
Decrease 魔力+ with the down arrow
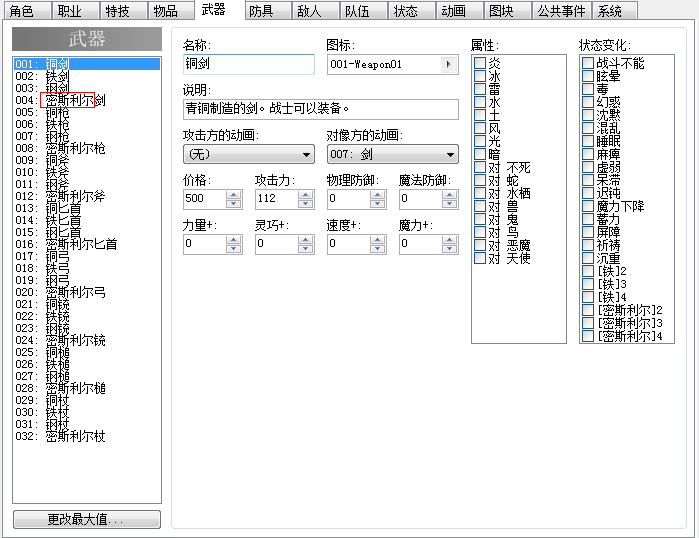coord(449,249)
